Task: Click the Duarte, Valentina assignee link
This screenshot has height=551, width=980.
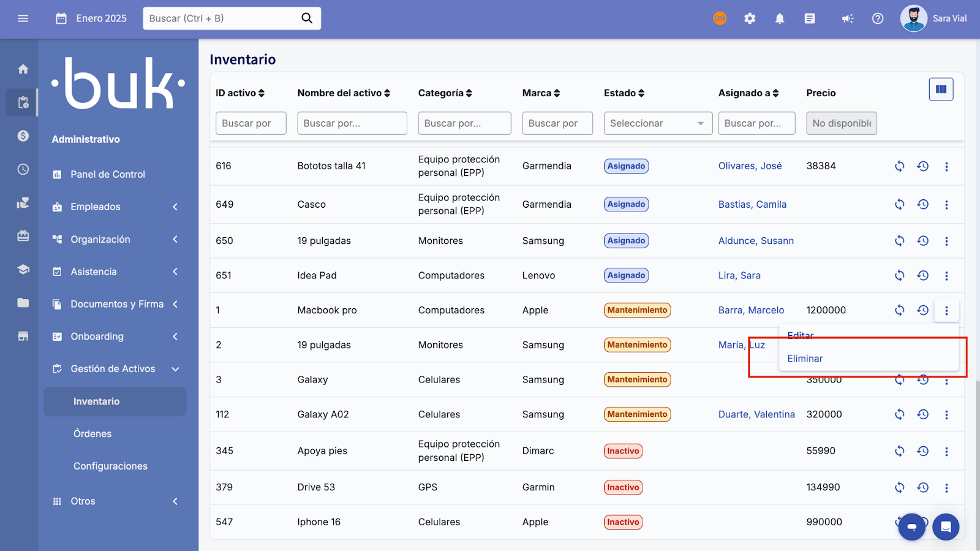Action: 756,415
